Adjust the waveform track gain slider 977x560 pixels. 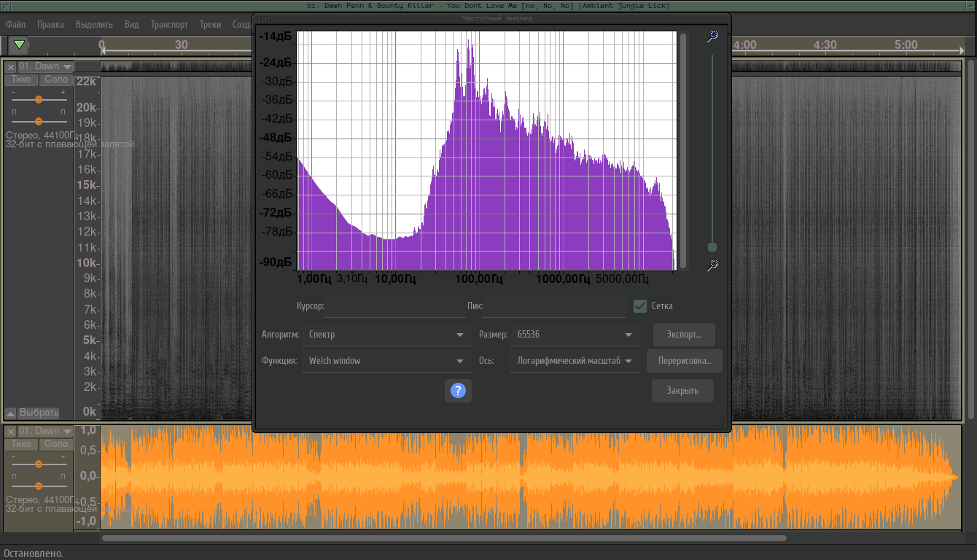click(x=39, y=464)
